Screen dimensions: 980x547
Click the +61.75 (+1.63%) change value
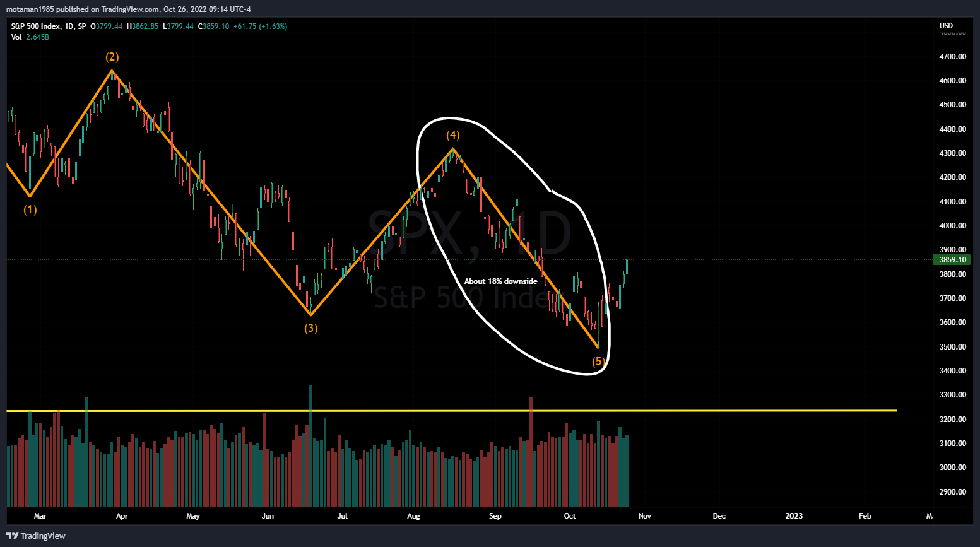click(260, 26)
